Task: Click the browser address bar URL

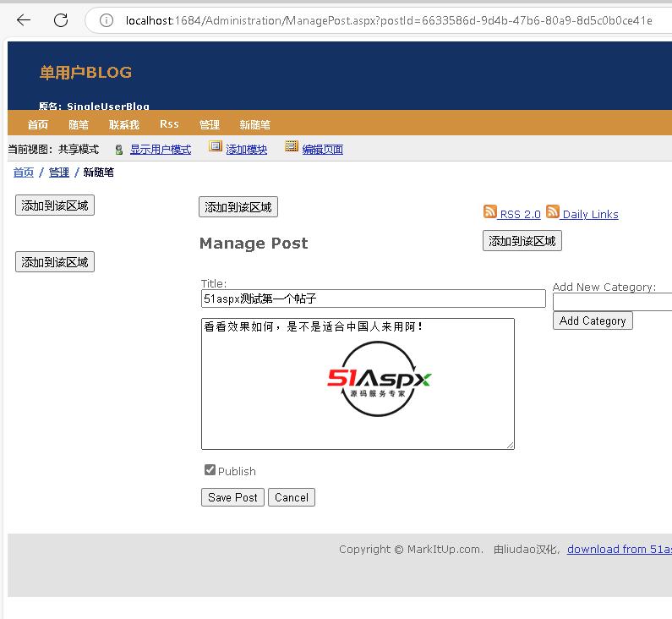Action: pos(389,20)
